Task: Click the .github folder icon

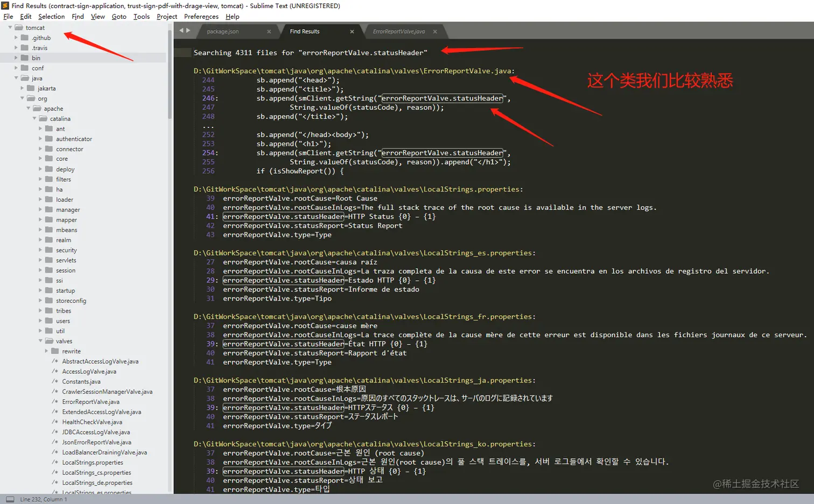Action: pos(25,38)
